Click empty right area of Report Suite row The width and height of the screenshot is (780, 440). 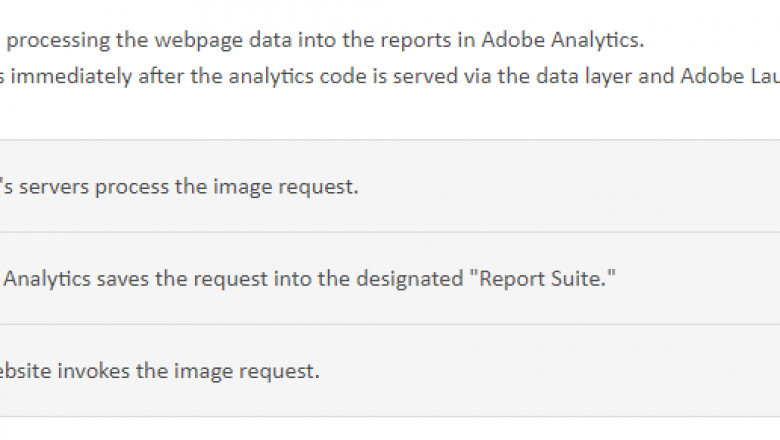point(700,279)
